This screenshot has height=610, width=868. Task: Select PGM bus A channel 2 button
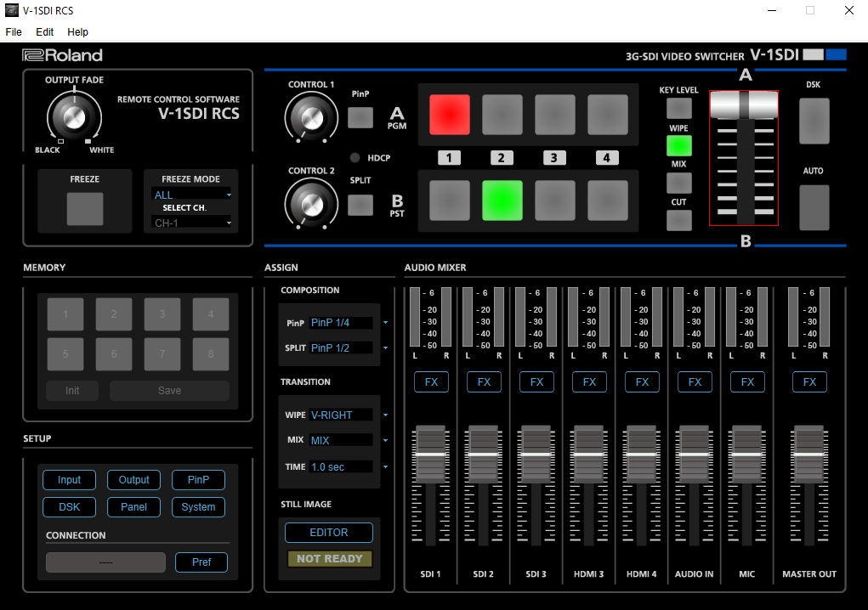(x=502, y=115)
